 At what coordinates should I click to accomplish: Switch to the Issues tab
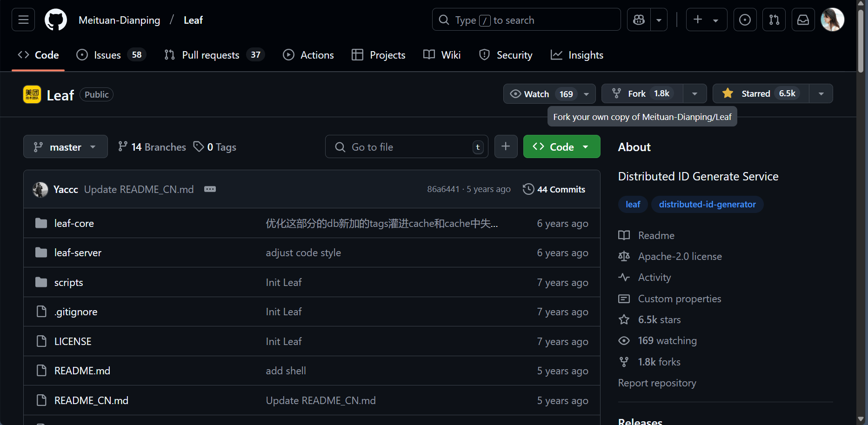pyautogui.click(x=111, y=55)
